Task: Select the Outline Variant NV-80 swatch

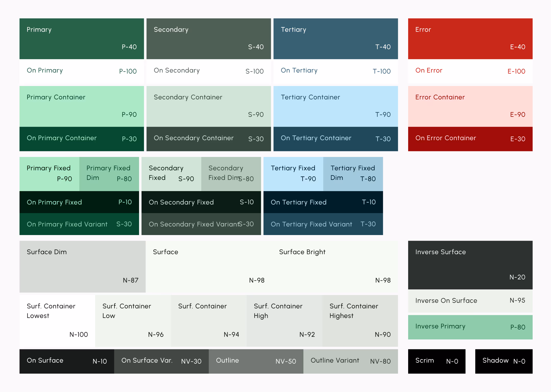Action: click(x=350, y=361)
